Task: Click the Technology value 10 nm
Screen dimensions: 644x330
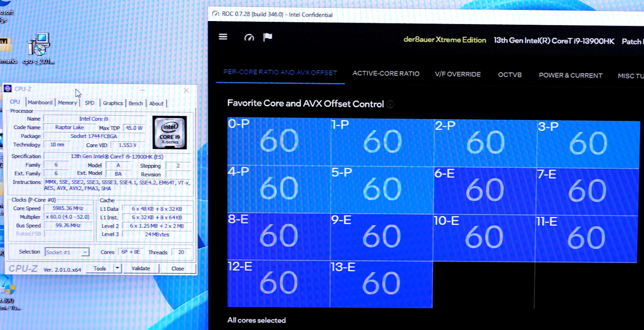Action: (57, 145)
